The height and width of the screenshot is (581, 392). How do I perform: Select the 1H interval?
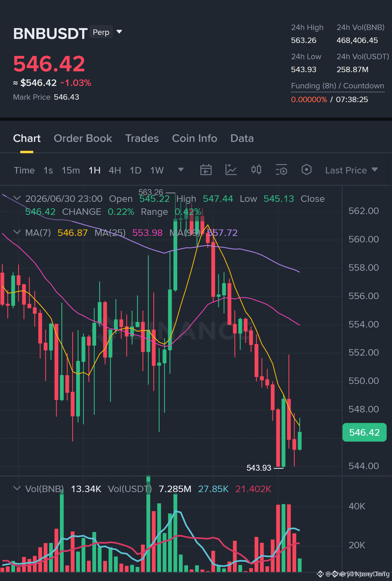click(x=95, y=170)
